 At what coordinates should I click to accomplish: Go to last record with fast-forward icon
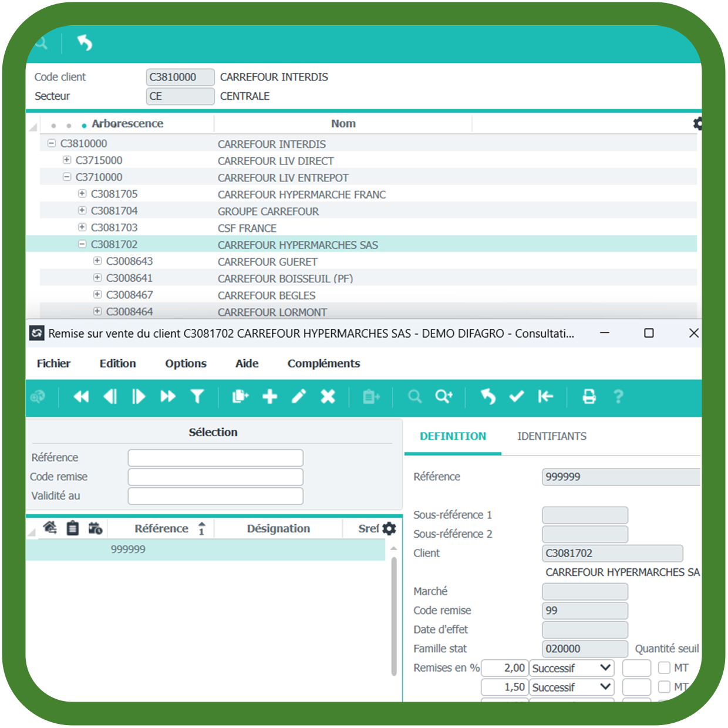(168, 397)
